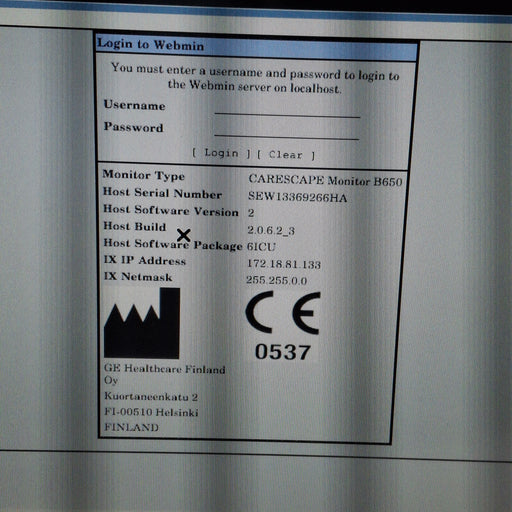Click the Clear button
This screenshot has height=512, width=512.
286,155
